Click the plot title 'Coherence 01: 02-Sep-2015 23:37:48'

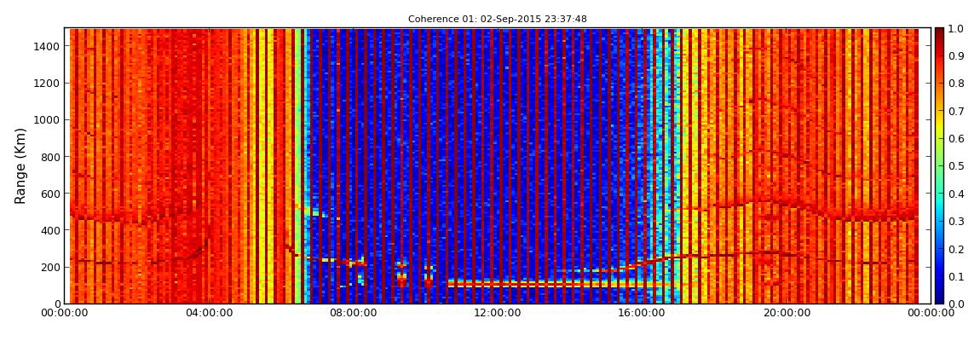[498, 20]
